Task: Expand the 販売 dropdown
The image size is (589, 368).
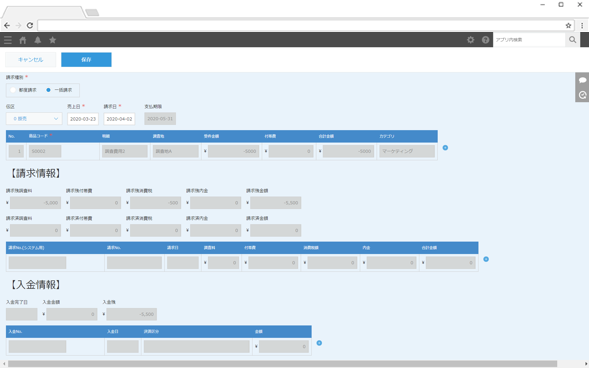Action: (34, 119)
